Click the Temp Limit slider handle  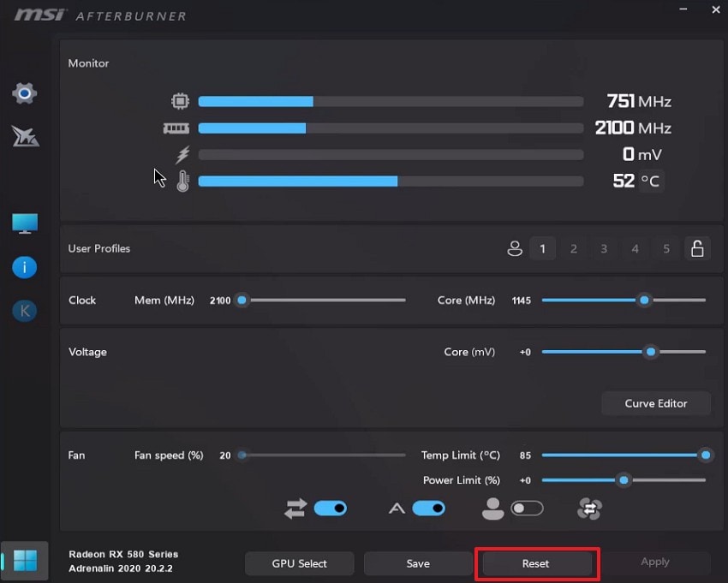tap(706, 455)
